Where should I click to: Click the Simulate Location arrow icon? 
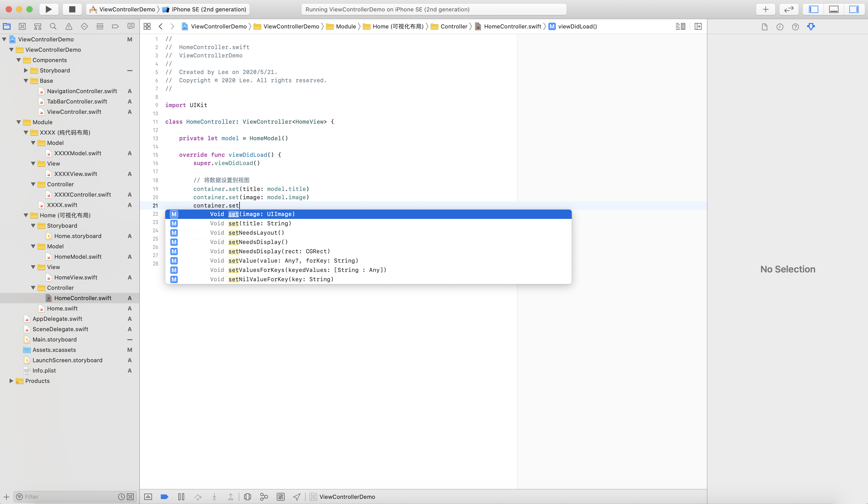coord(296,496)
